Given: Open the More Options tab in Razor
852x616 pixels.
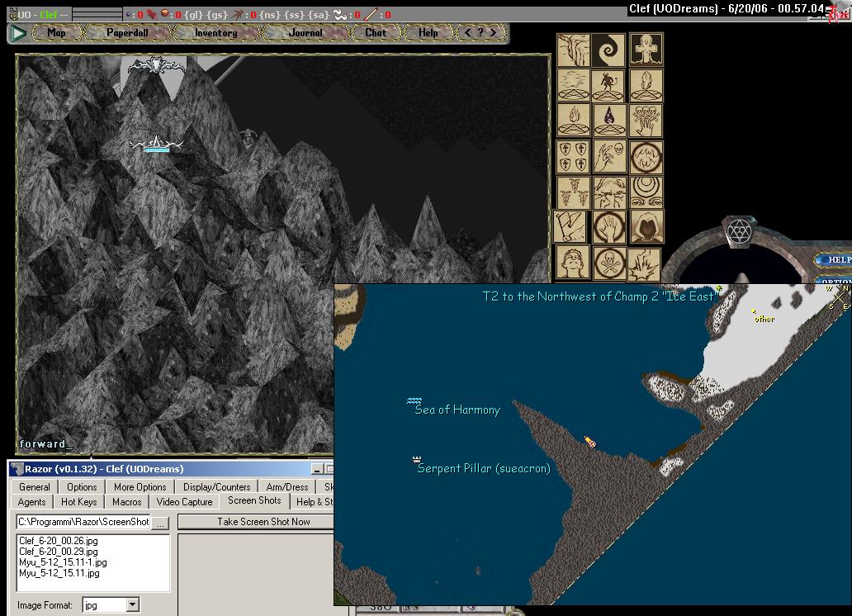Looking at the screenshot, I should tap(140, 486).
